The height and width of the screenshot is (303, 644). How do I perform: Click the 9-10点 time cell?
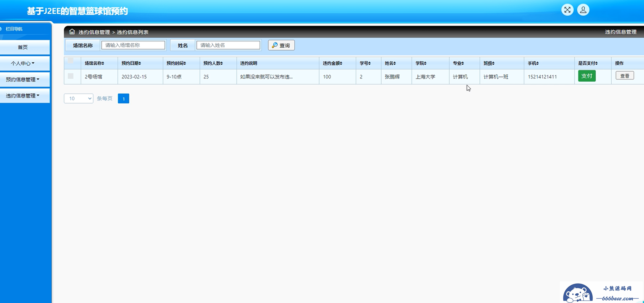click(x=181, y=77)
